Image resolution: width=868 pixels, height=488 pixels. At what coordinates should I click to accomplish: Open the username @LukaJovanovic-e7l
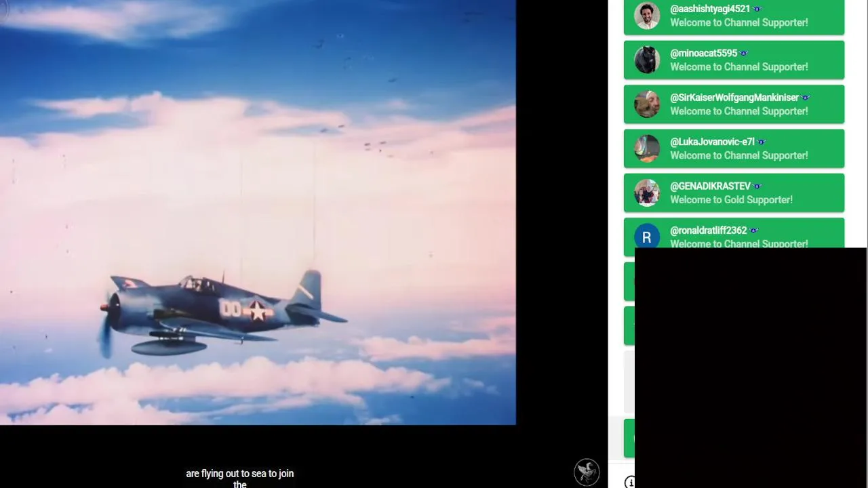(712, 142)
